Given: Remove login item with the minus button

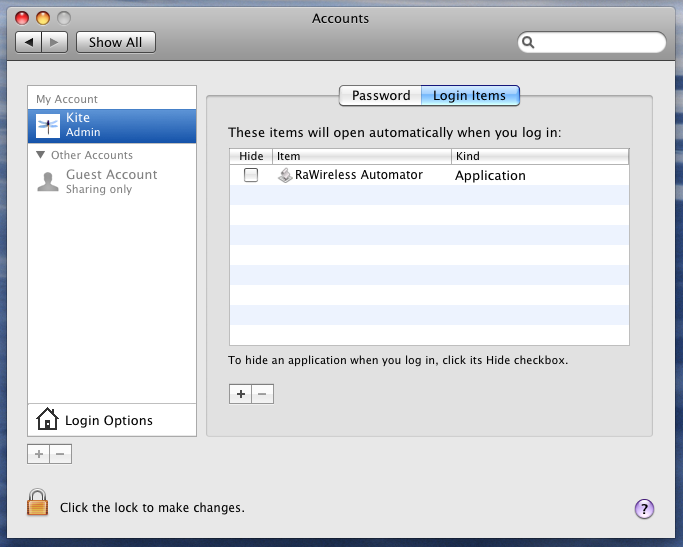Looking at the screenshot, I should tap(262, 394).
